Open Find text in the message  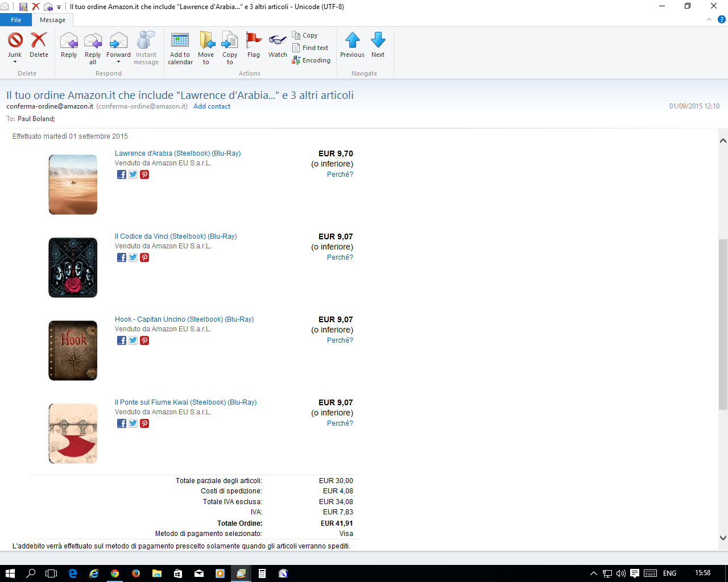coord(311,48)
